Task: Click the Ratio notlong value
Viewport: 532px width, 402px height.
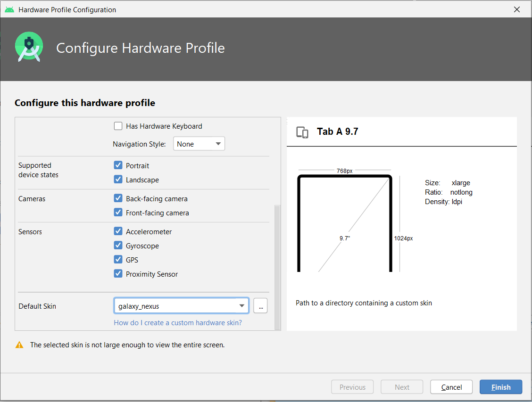Action: pyautogui.click(x=461, y=192)
